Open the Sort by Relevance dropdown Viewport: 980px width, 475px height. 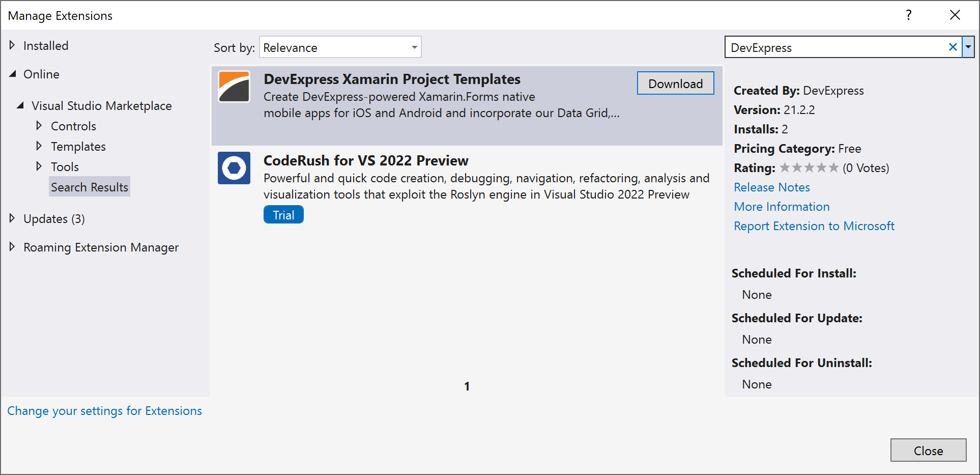340,47
